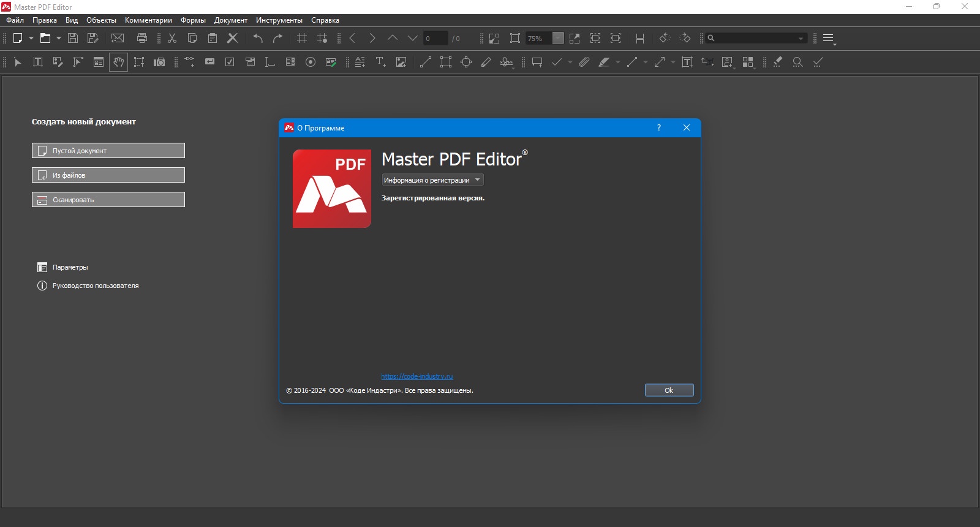This screenshot has width=980, height=527.
Task: Toggle the grid display icon
Action: (302, 38)
